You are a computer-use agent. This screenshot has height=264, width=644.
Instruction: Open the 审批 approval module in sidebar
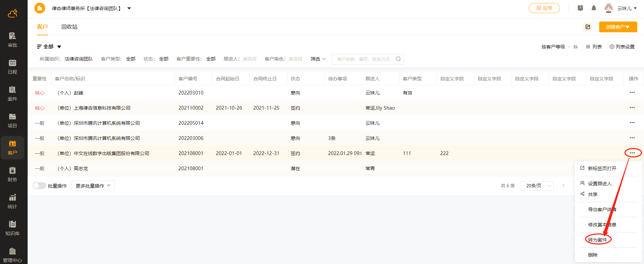click(12, 40)
